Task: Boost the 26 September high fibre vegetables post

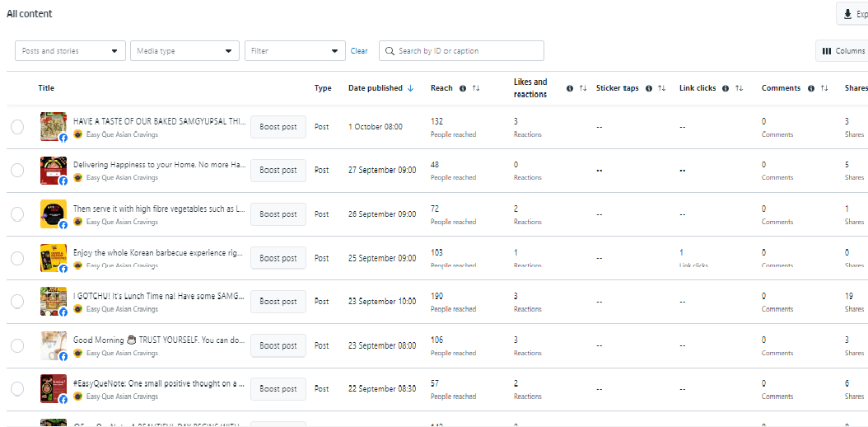Action: 278,214
